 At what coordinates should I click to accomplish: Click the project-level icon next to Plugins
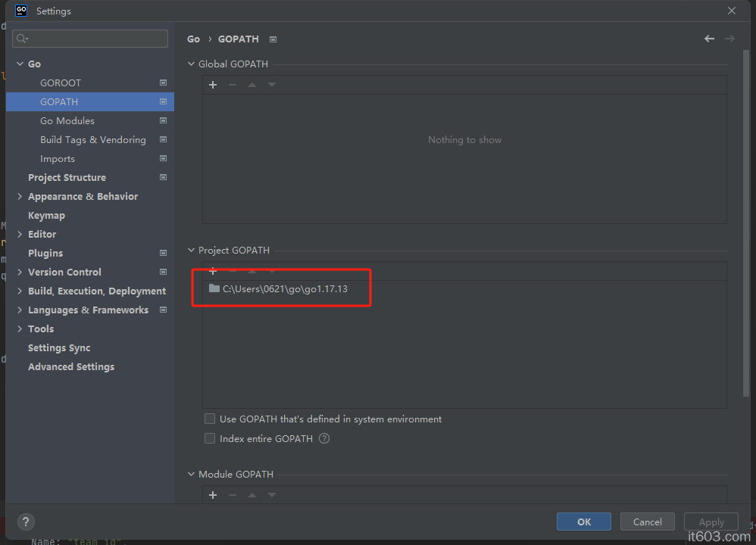163,253
